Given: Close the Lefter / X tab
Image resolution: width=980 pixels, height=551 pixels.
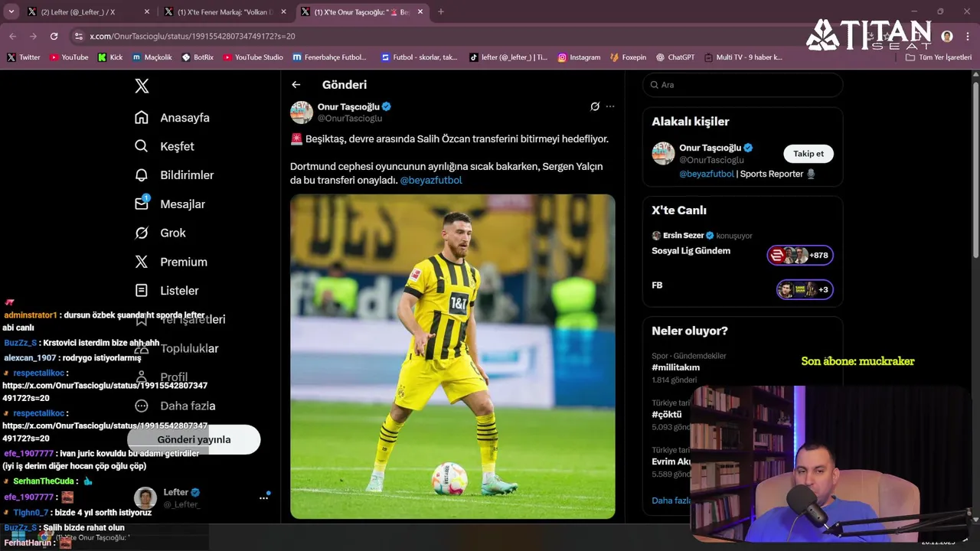Looking at the screenshot, I should pyautogui.click(x=147, y=11).
